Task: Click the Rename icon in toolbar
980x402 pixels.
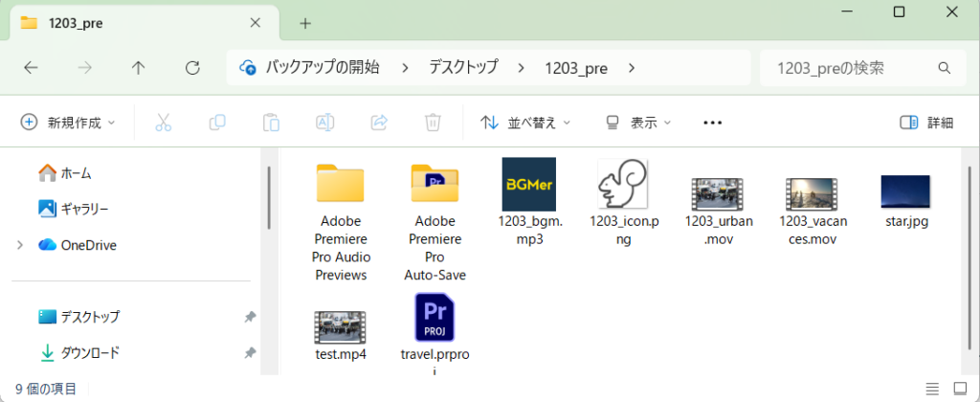Action: pyautogui.click(x=324, y=123)
